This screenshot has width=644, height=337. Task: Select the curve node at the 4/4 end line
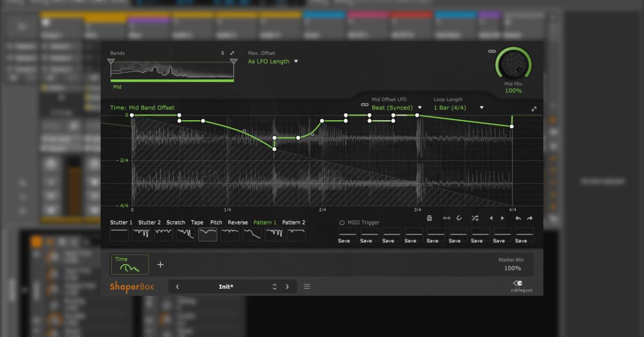512,127
